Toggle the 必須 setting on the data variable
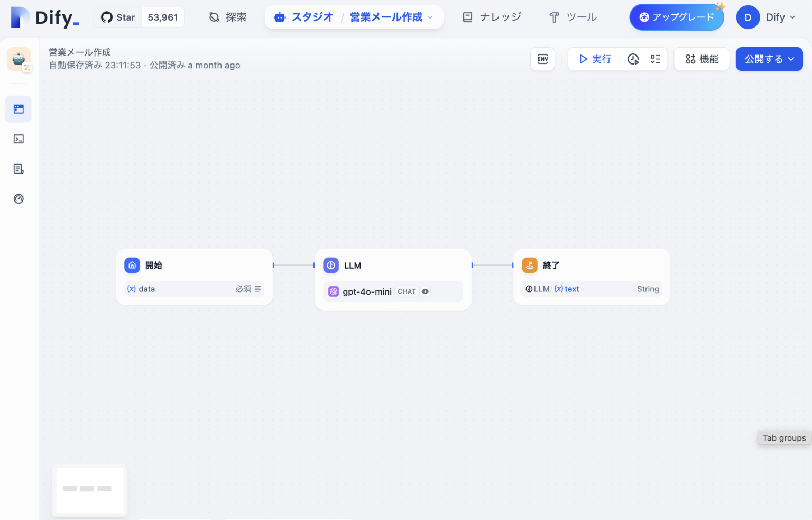Image resolution: width=812 pixels, height=520 pixels. [x=244, y=289]
